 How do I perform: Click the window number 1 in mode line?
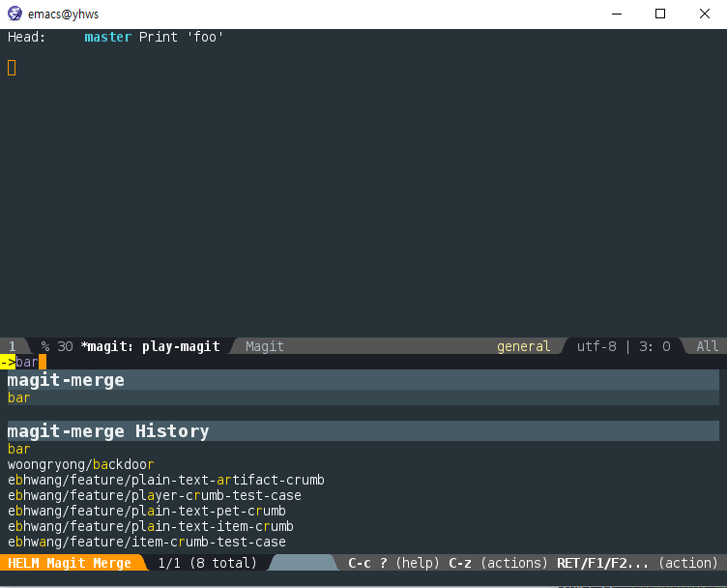coord(12,346)
